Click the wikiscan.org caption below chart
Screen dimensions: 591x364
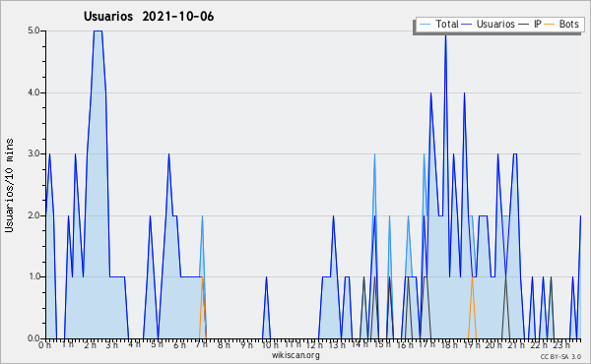coord(295,355)
